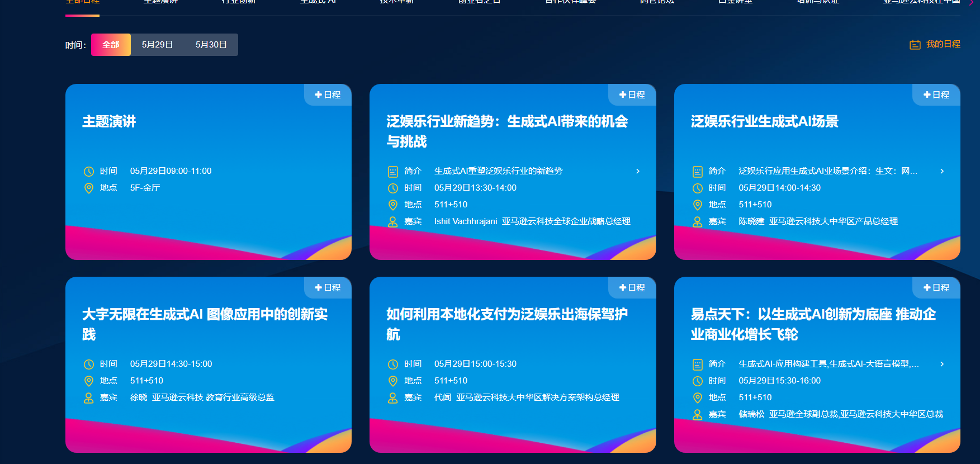Screen dimensions: 980x464
Task: Click 511+510 location in 本地化支付 card
Action: point(451,381)
